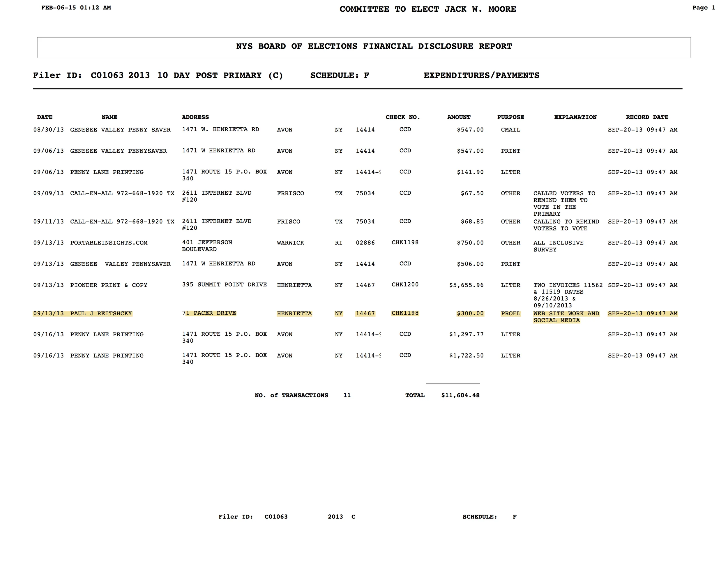728x563 pixels.
Task: Click footer 'Filer ID: C01063'
Action: pyautogui.click(x=253, y=517)
